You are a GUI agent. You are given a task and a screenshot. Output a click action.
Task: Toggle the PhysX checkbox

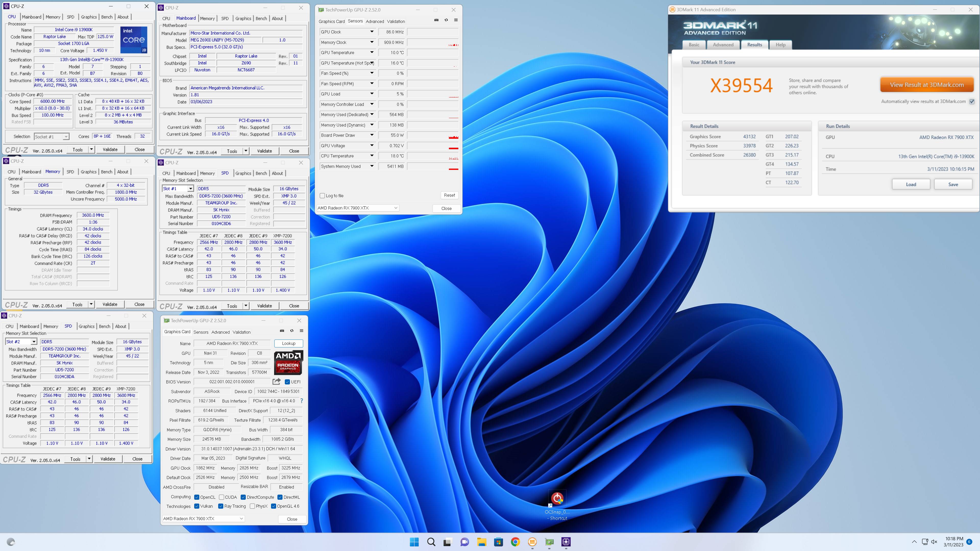pyautogui.click(x=252, y=506)
